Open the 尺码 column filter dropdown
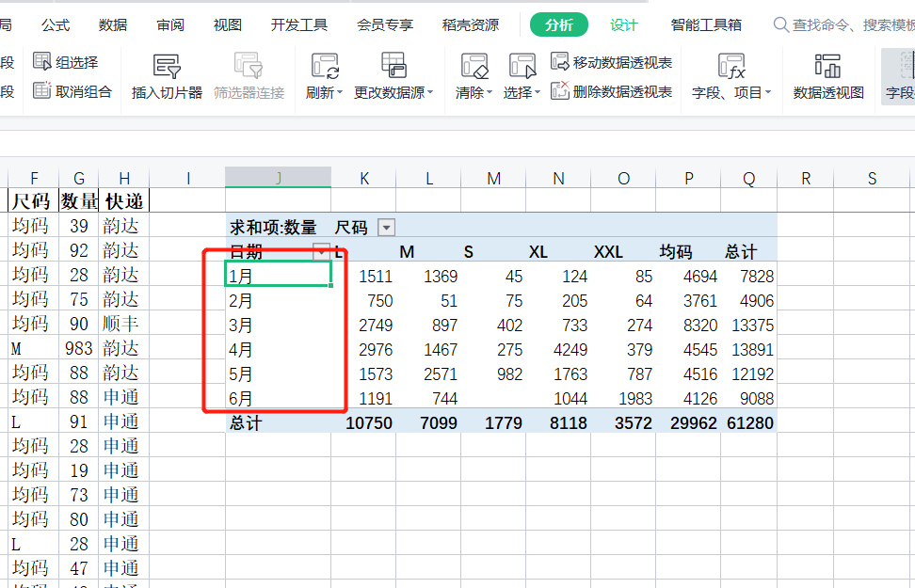 click(386, 227)
